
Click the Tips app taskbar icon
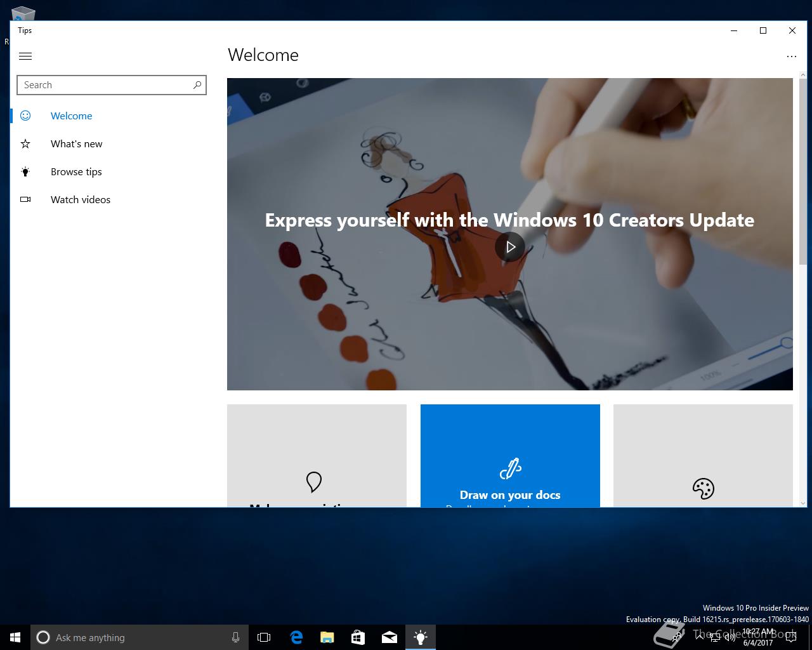(x=421, y=637)
